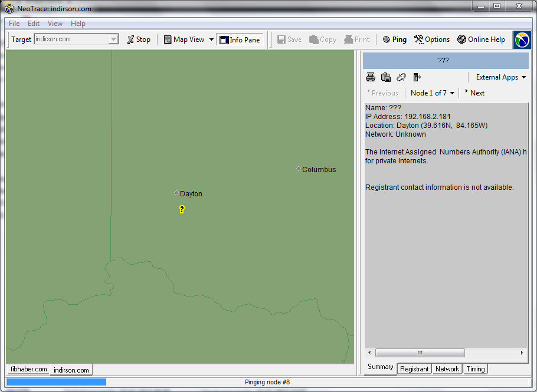Click the info pane export icon
Viewport: 537px width, 392px height.
tap(417, 77)
